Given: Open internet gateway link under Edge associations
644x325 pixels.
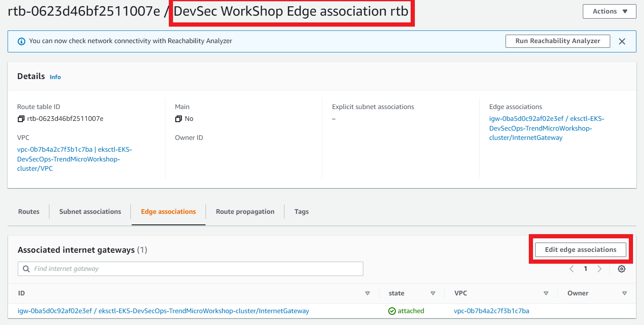Looking at the screenshot, I should tap(547, 128).
